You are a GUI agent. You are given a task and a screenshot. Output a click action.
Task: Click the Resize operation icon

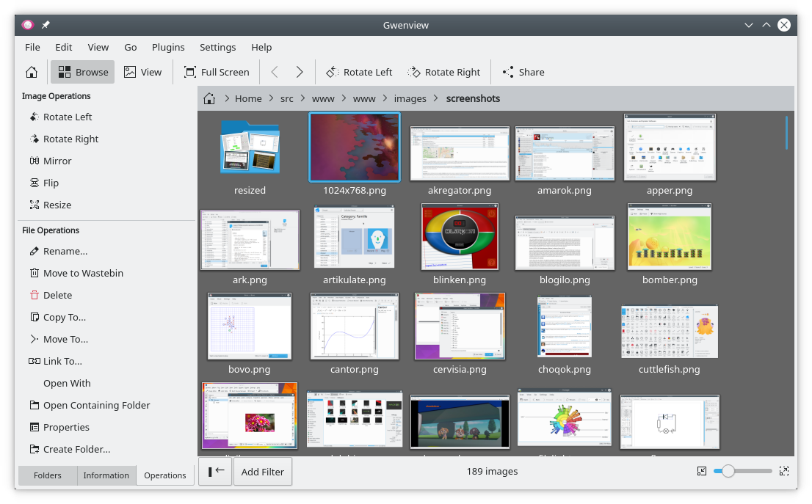pos(35,205)
